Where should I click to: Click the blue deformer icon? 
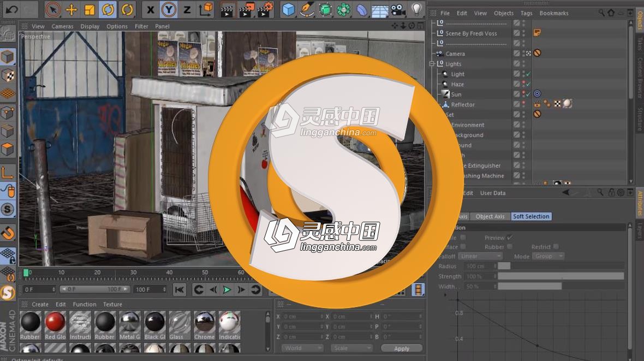point(361,9)
